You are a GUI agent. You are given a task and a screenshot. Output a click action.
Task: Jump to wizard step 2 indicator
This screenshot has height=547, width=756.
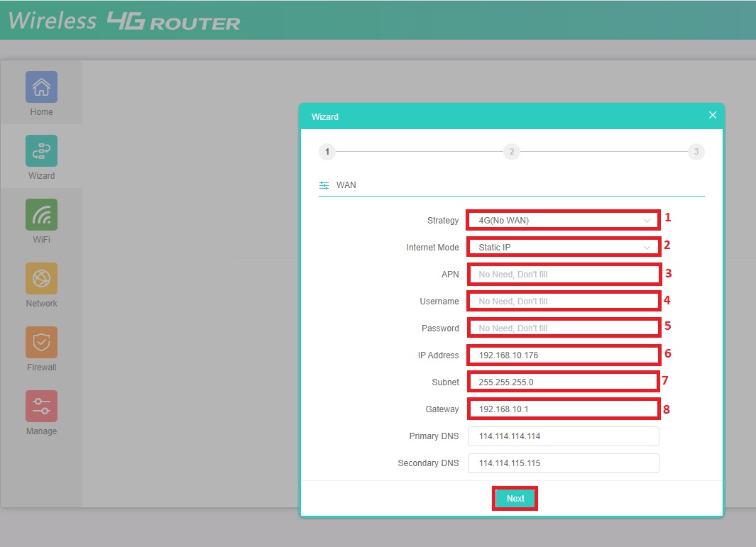coord(511,152)
